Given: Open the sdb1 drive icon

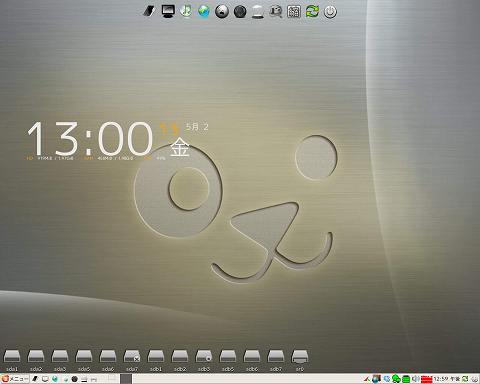Looking at the screenshot, I should [156, 357].
